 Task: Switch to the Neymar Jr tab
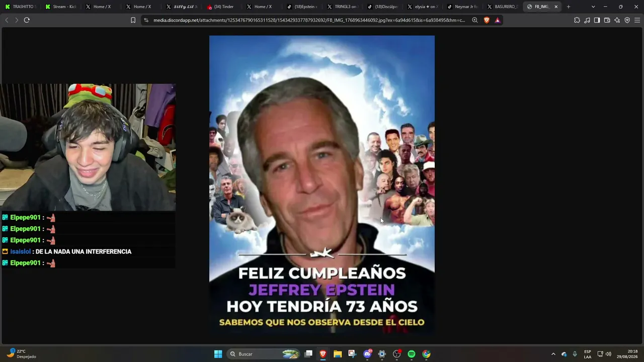[x=463, y=7]
